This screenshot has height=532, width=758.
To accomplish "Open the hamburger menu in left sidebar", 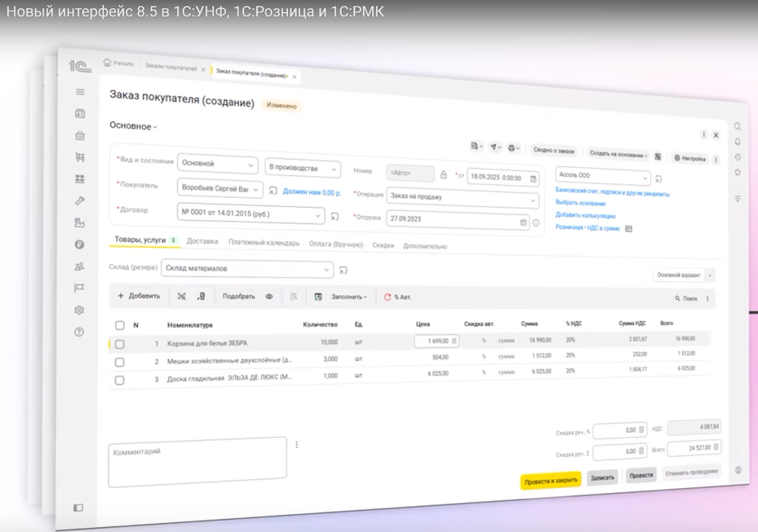I will (x=80, y=92).
